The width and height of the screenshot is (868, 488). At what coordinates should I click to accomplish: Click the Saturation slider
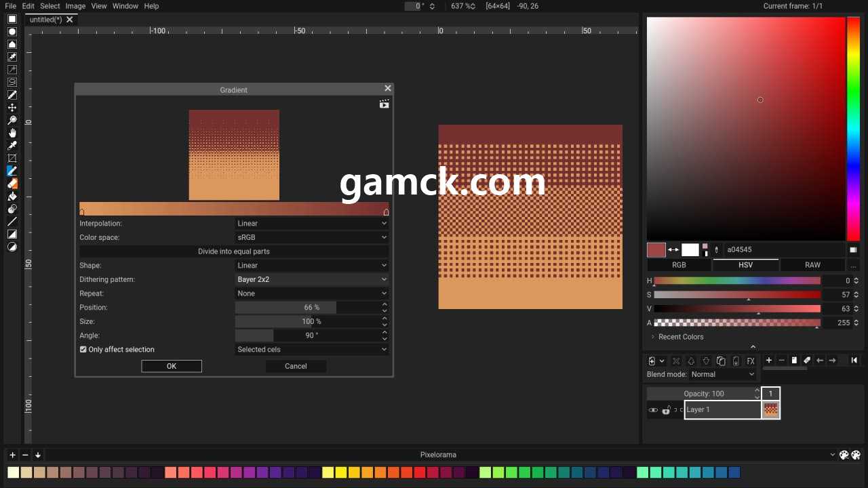tap(737, 295)
